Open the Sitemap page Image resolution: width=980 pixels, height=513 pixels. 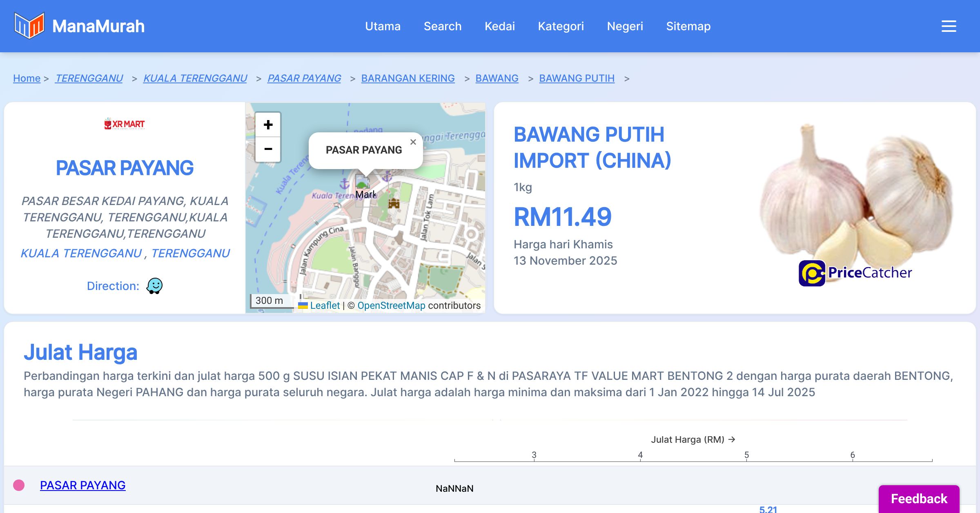click(x=688, y=26)
